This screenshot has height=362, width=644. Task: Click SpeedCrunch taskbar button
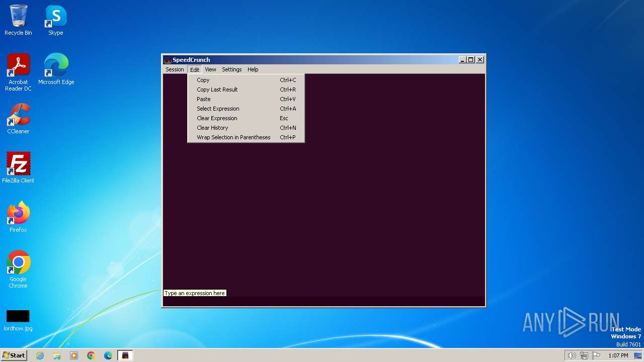pyautogui.click(x=125, y=355)
